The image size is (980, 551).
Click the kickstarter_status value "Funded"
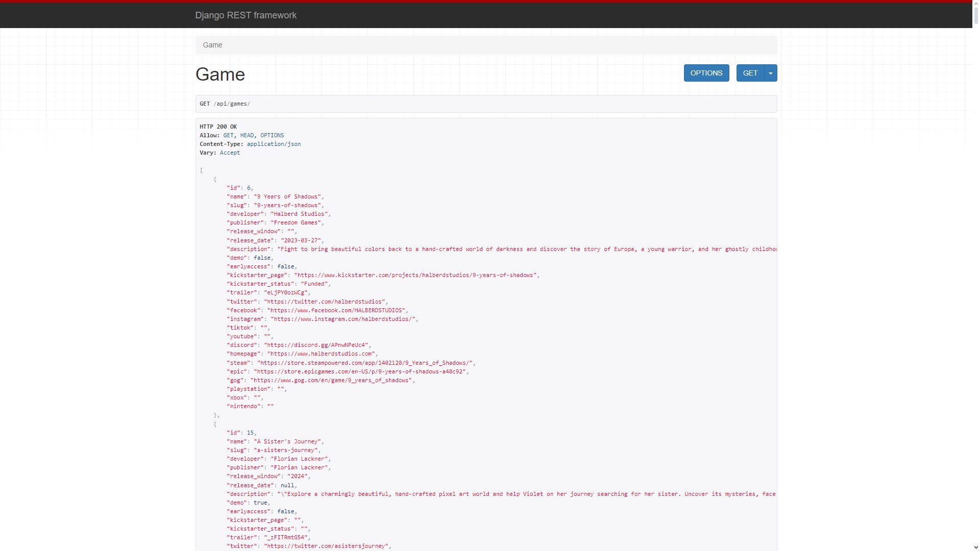click(314, 284)
